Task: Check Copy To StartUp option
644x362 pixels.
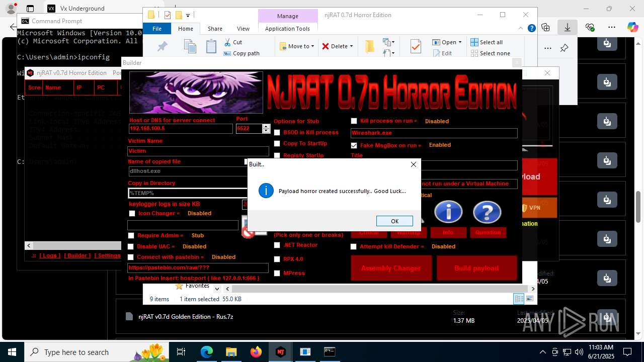Action: pos(277,143)
